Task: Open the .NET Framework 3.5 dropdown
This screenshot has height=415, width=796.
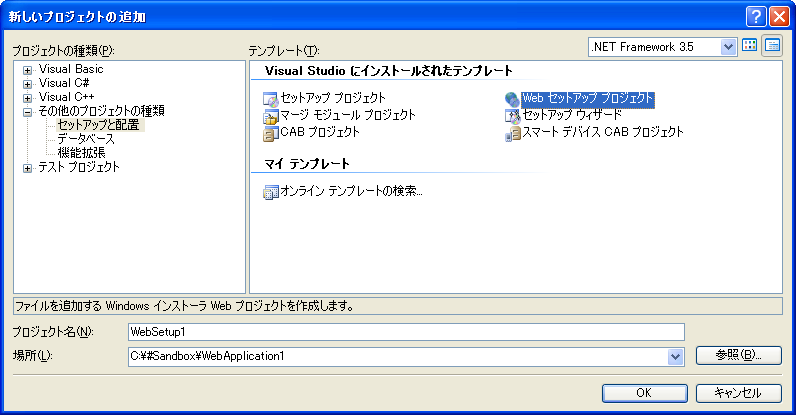Action: (x=728, y=47)
